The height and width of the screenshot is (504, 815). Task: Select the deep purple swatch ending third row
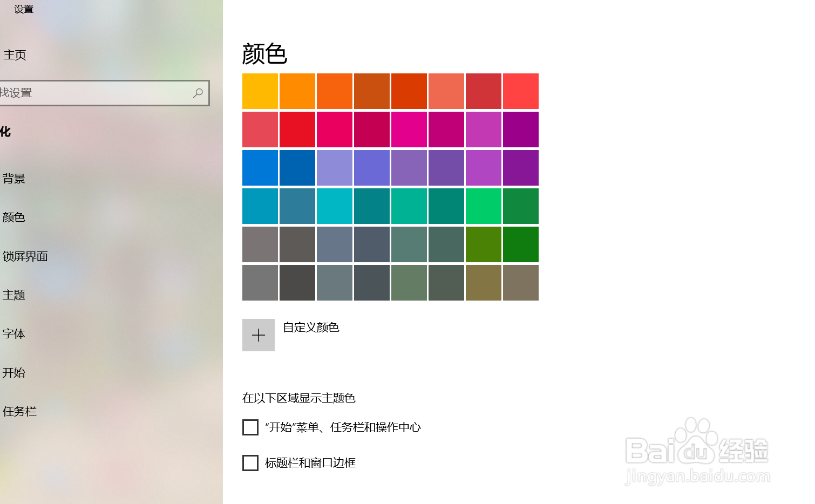pos(521,168)
